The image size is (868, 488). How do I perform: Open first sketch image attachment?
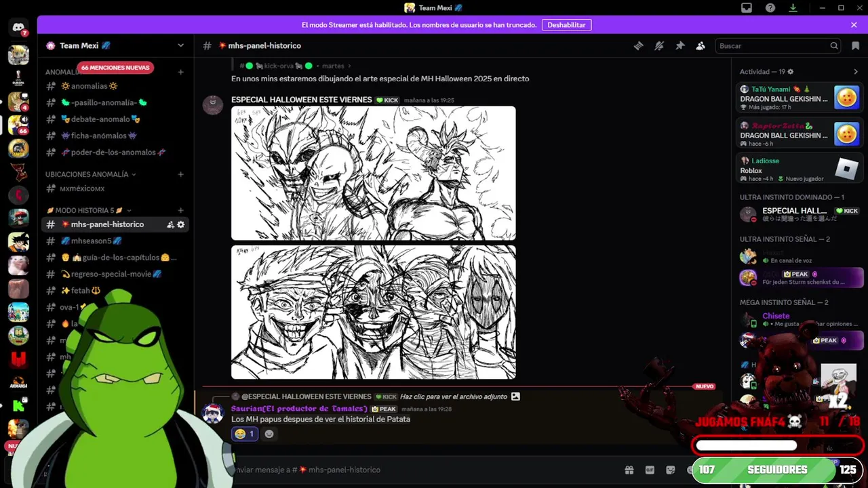374,173
